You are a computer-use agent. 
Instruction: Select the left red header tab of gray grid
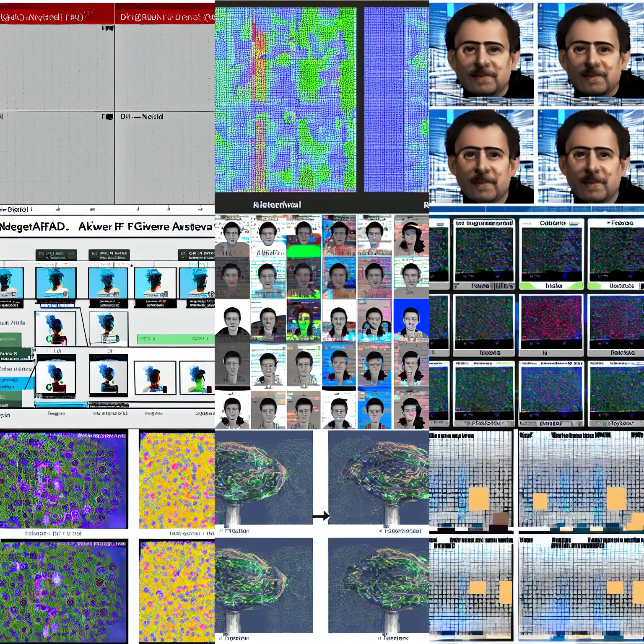[57, 15]
